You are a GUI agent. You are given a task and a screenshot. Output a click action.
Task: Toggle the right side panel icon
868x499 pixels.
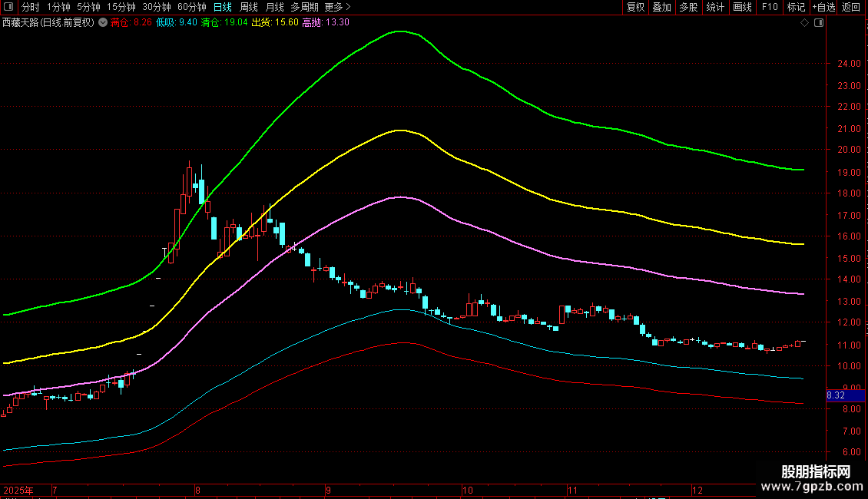[x=817, y=23]
